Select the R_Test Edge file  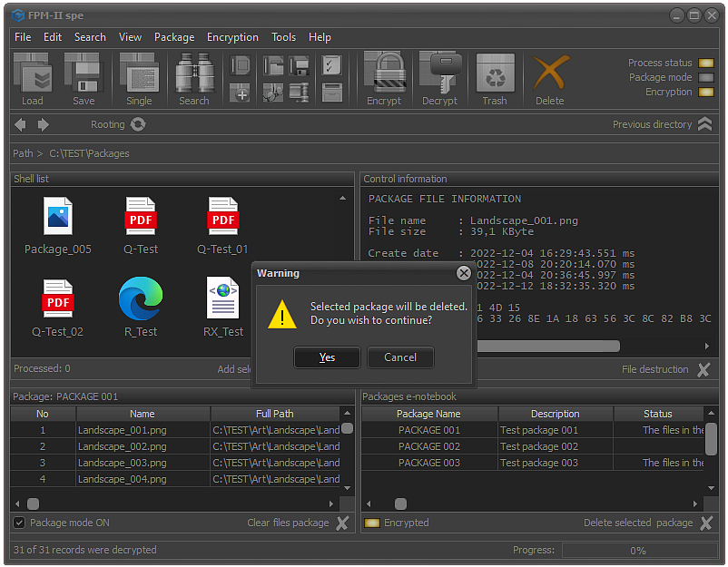point(141,308)
